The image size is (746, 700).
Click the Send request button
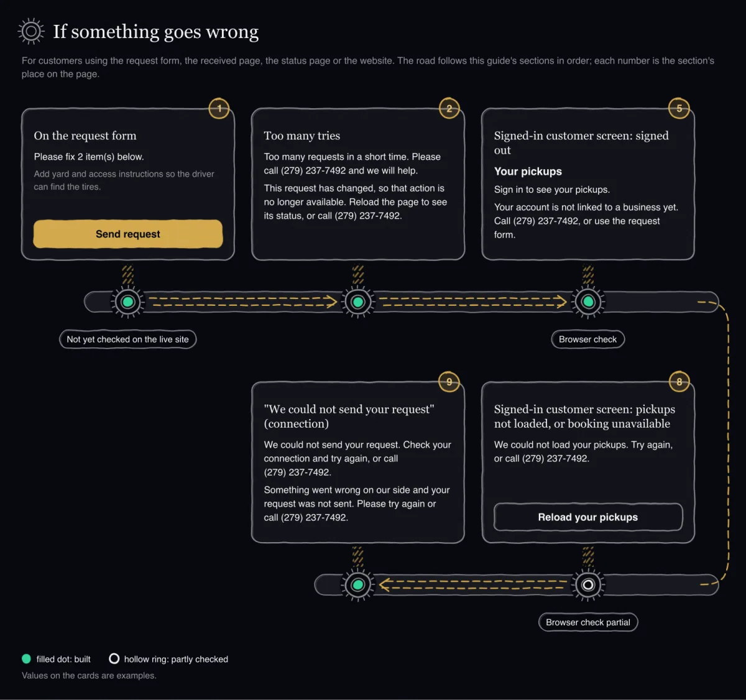(127, 234)
